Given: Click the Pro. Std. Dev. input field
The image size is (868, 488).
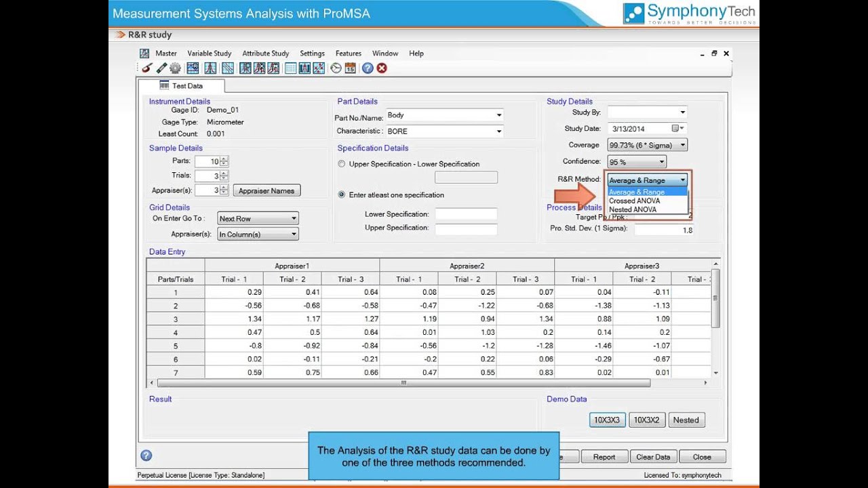Looking at the screenshot, I should 663,230.
